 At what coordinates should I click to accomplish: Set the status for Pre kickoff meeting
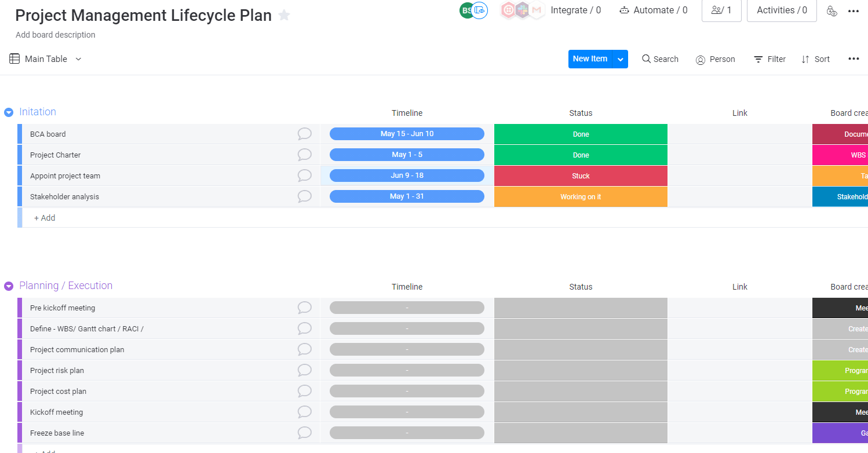(581, 308)
